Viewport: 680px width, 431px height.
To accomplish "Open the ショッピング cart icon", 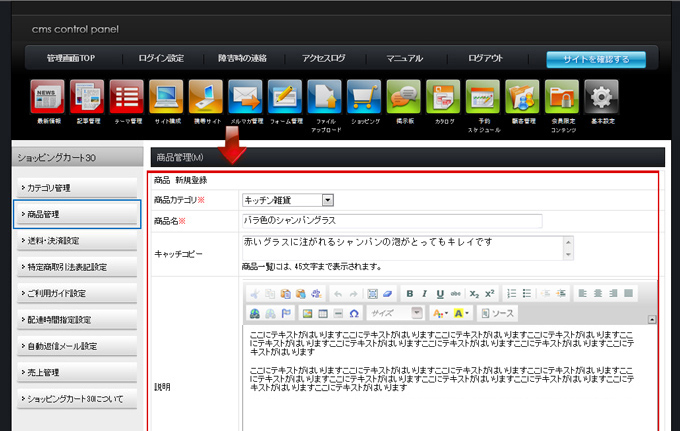I will (365, 98).
